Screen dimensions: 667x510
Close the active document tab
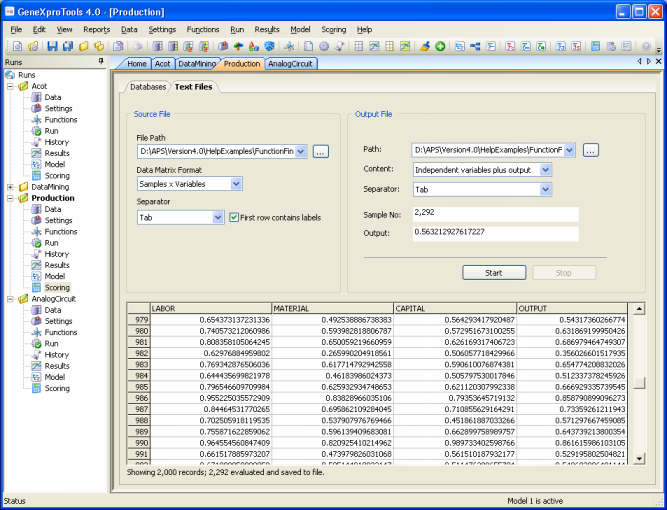658,62
